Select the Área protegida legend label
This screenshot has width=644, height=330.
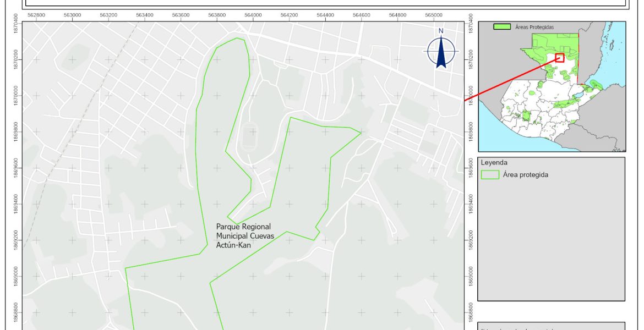point(525,175)
